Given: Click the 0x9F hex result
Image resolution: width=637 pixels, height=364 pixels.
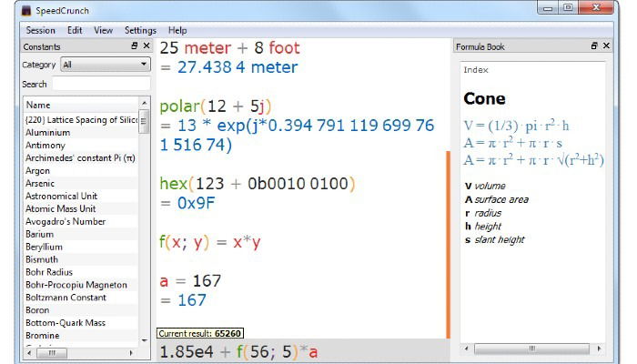Looking at the screenshot, I should 196,203.
